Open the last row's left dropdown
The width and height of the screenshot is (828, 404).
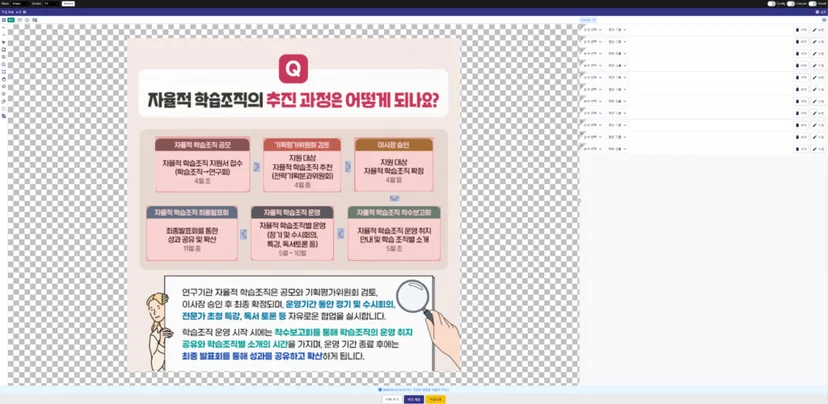592,149
